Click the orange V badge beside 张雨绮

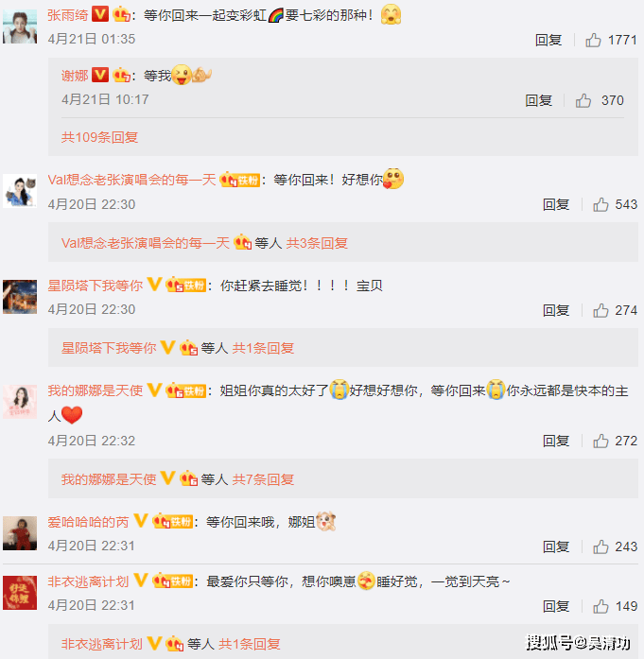[100, 15]
